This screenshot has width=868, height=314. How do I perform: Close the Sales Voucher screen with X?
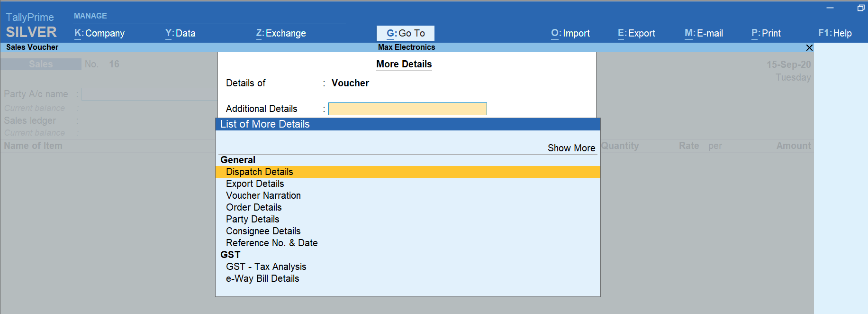click(809, 47)
